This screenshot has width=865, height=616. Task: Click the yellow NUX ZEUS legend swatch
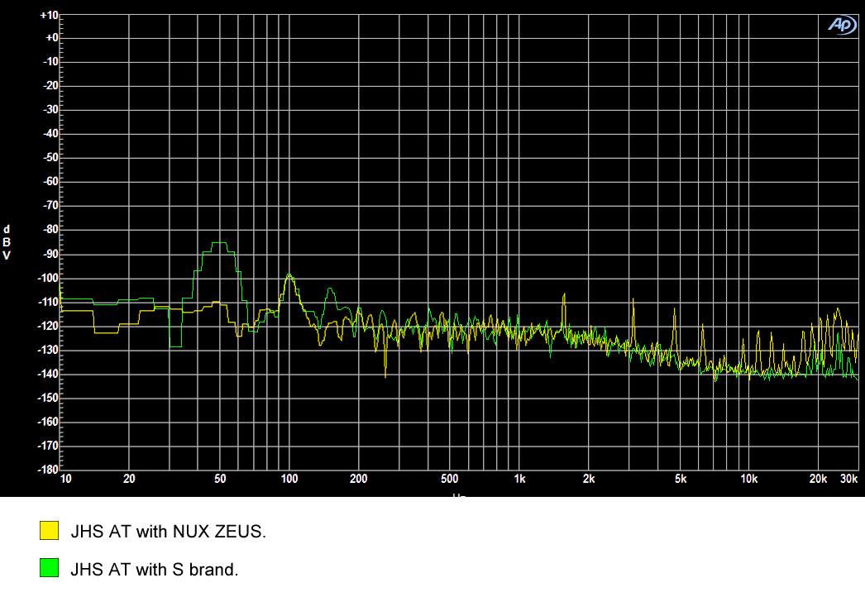(x=50, y=531)
